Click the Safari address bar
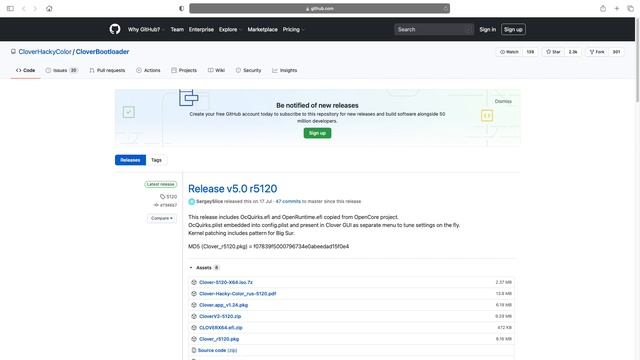Screen dimensions: 640x360 pyautogui.click(x=320, y=8)
